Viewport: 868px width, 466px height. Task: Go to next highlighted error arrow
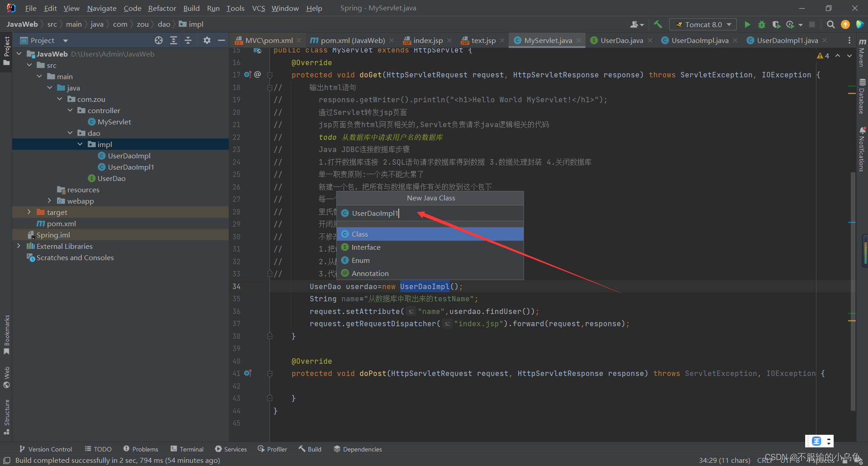click(x=849, y=56)
